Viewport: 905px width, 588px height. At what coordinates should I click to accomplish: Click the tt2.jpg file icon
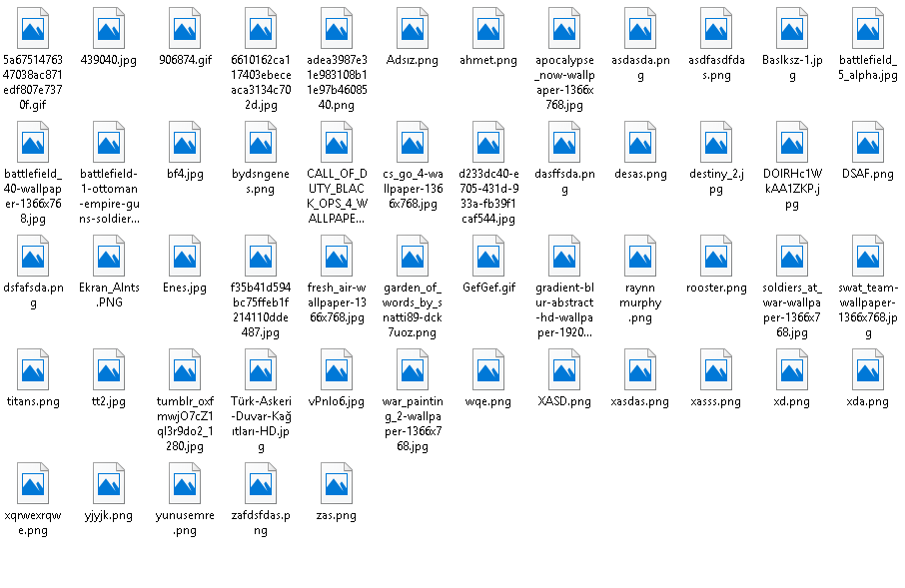click(109, 370)
